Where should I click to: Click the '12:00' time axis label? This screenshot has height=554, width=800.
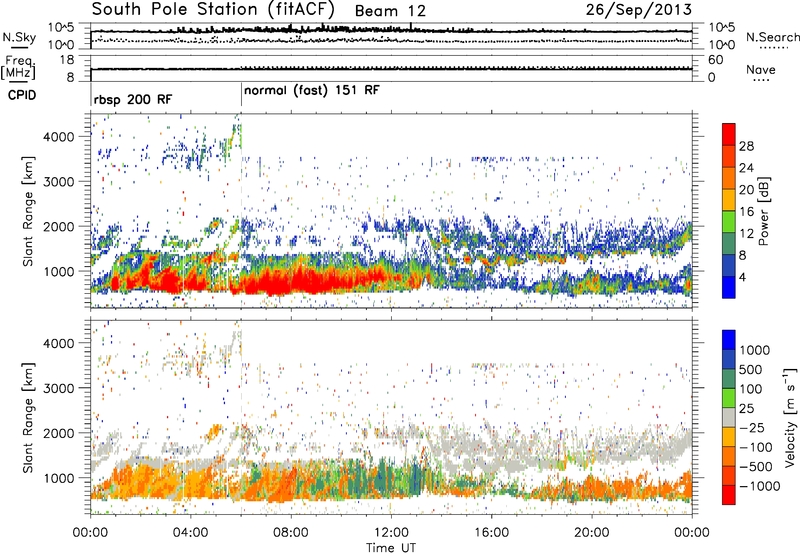(391, 533)
